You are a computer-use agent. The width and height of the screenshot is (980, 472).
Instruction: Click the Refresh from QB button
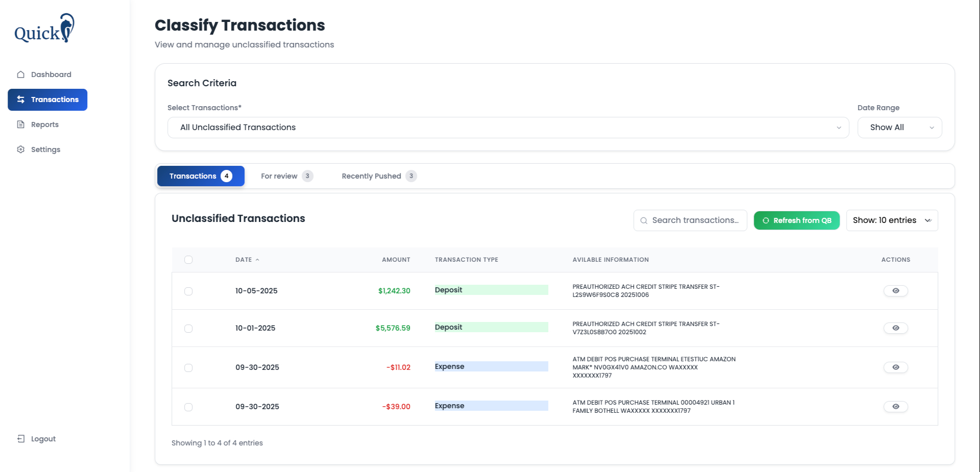pos(796,220)
